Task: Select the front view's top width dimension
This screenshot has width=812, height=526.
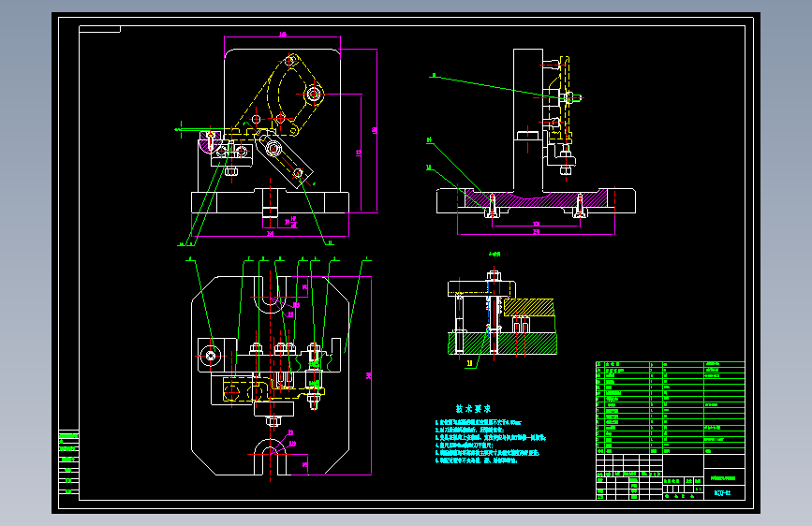Action: pos(283,36)
